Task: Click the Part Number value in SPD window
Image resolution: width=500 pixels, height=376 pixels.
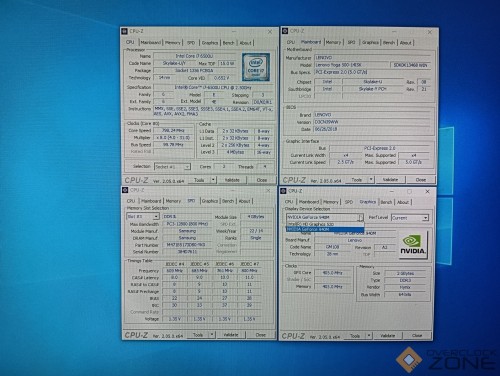Action: coord(187,245)
